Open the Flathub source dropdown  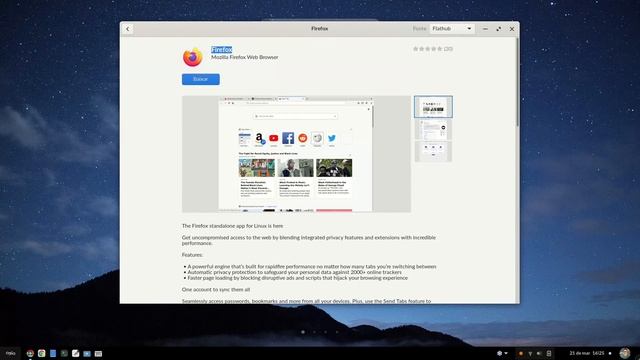coord(452,29)
